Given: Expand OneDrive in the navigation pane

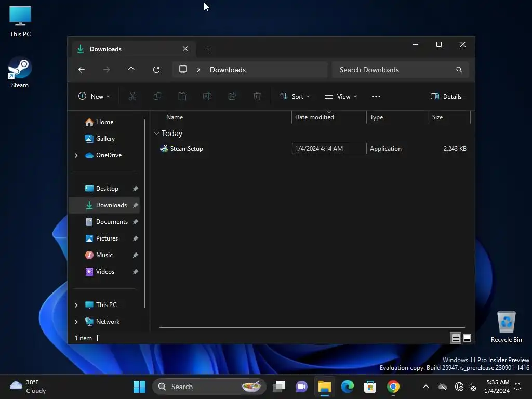Looking at the screenshot, I should click(x=76, y=155).
